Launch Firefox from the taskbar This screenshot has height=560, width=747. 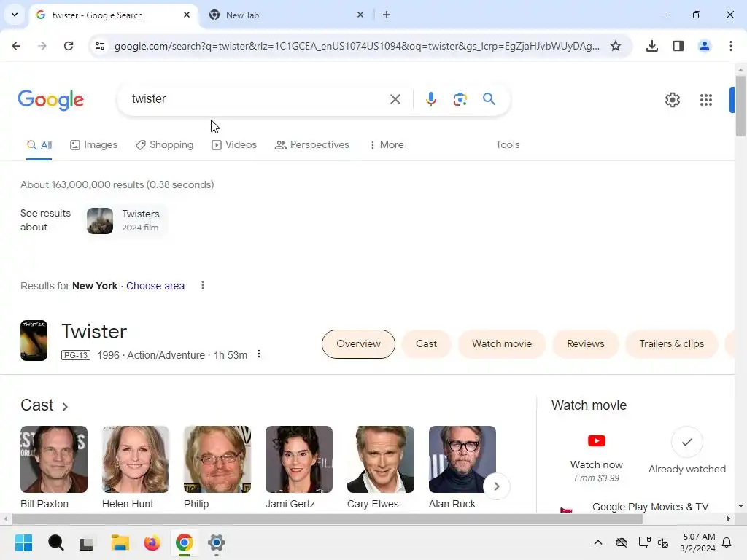[152, 542]
